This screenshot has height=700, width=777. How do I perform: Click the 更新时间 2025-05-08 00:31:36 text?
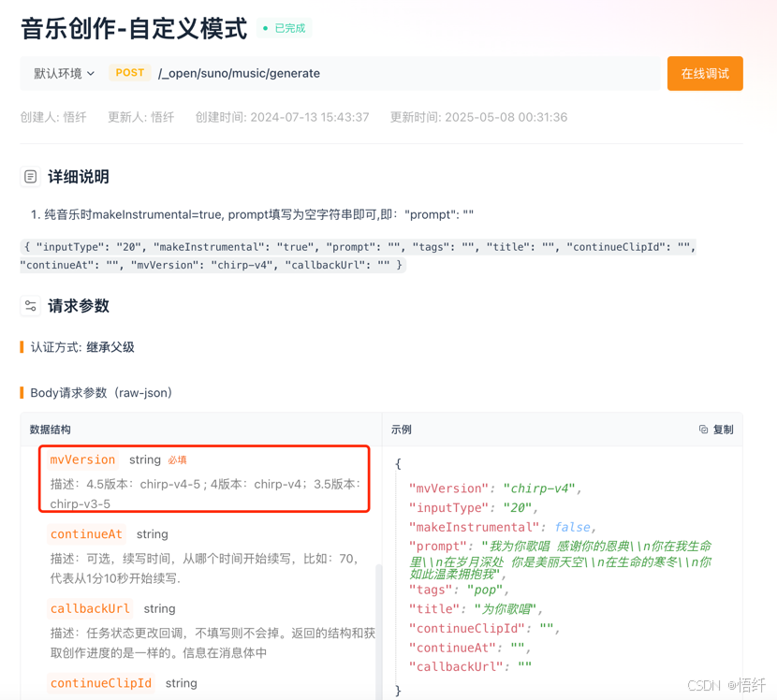tap(478, 117)
